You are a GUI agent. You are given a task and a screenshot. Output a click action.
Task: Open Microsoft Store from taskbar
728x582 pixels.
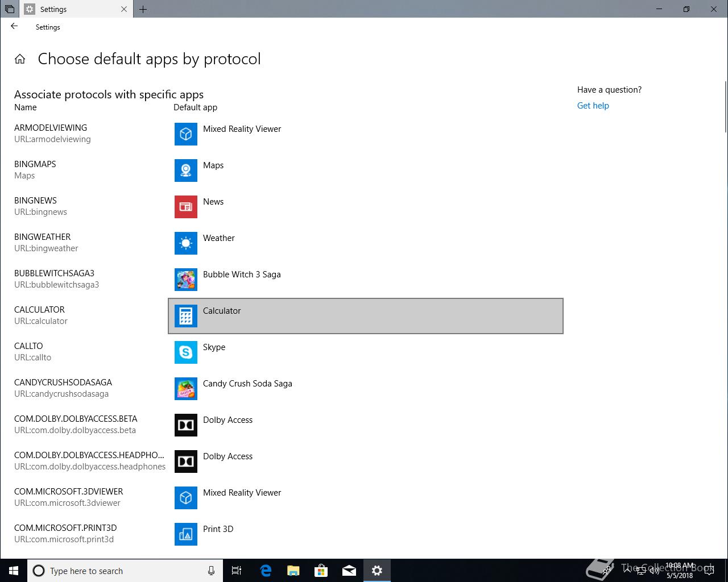coord(321,571)
